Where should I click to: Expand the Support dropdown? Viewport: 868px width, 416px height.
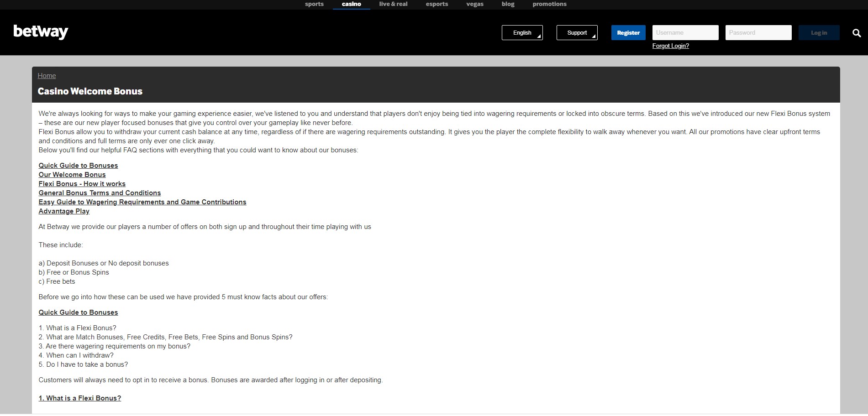coord(577,33)
